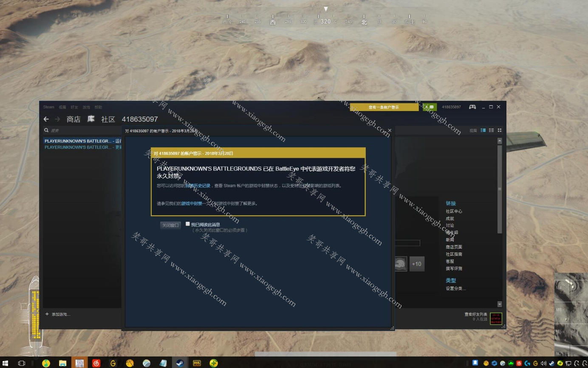Go back with the Steam back arrow

[46, 119]
